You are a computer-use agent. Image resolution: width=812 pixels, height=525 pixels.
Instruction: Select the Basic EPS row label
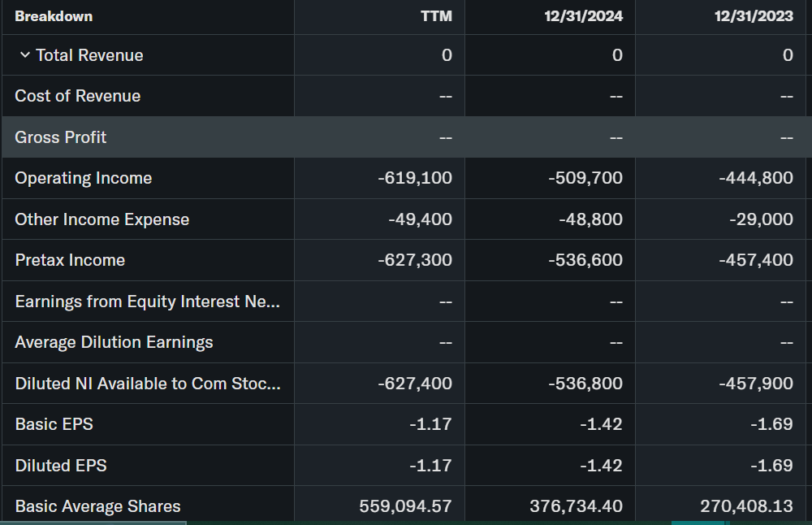click(x=54, y=424)
